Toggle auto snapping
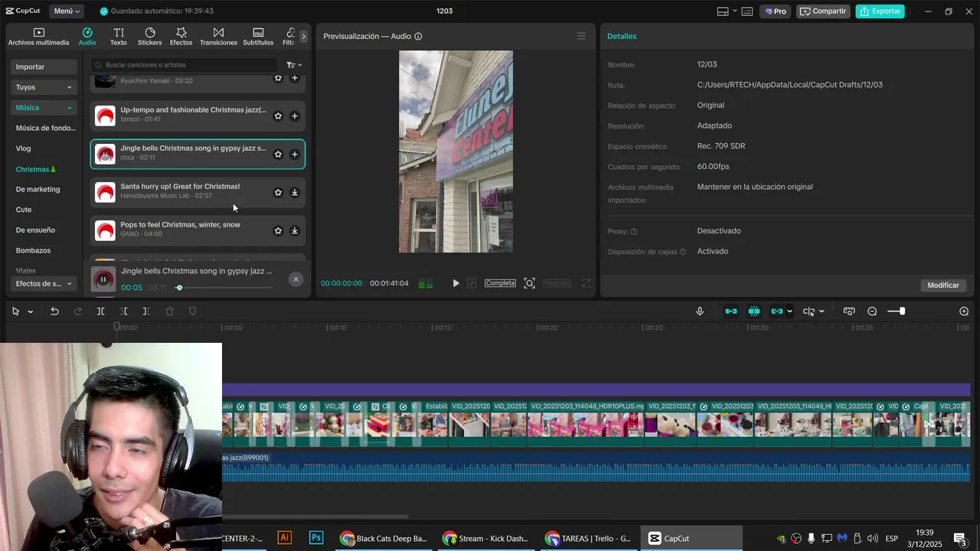The width and height of the screenshot is (980, 551). click(x=754, y=311)
